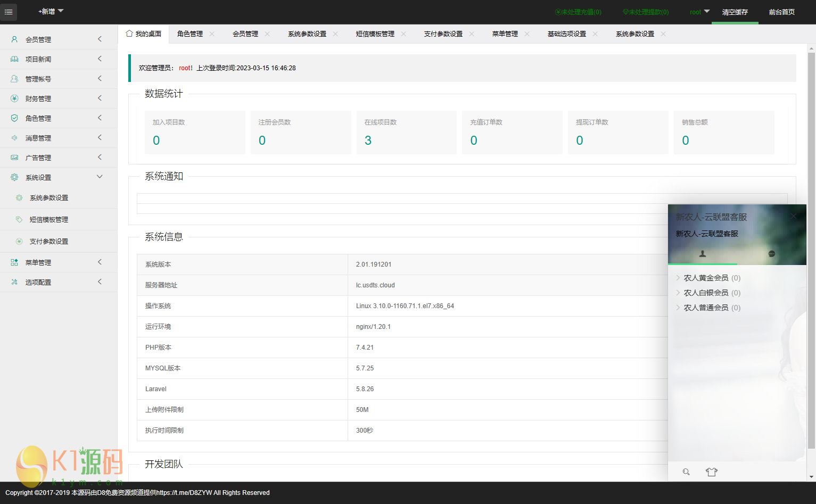
Task: Close the 会员管理 tab
Action: [x=267, y=34]
